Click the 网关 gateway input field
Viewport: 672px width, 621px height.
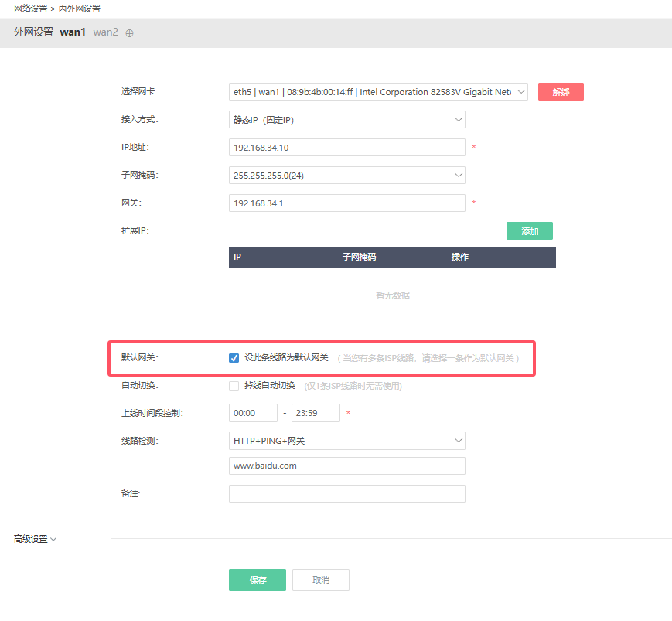point(346,203)
